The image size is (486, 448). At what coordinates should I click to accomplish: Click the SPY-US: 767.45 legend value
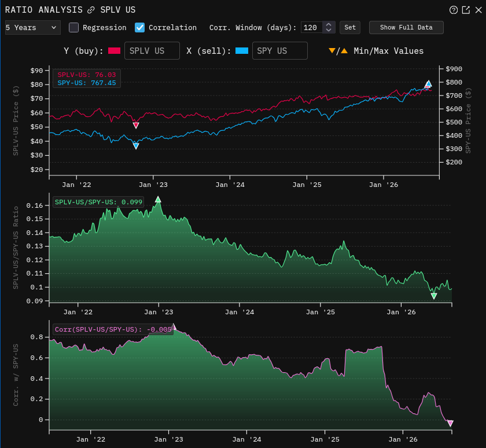coord(86,83)
